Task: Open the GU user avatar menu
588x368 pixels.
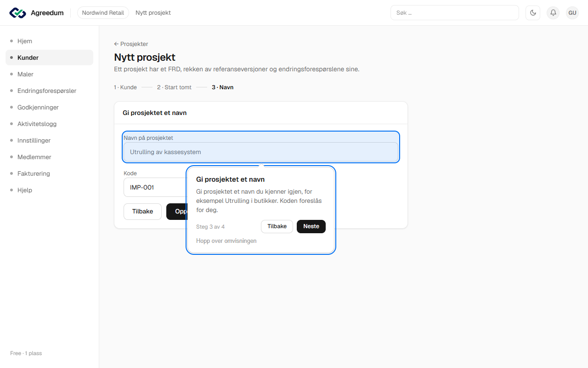Action: click(572, 13)
